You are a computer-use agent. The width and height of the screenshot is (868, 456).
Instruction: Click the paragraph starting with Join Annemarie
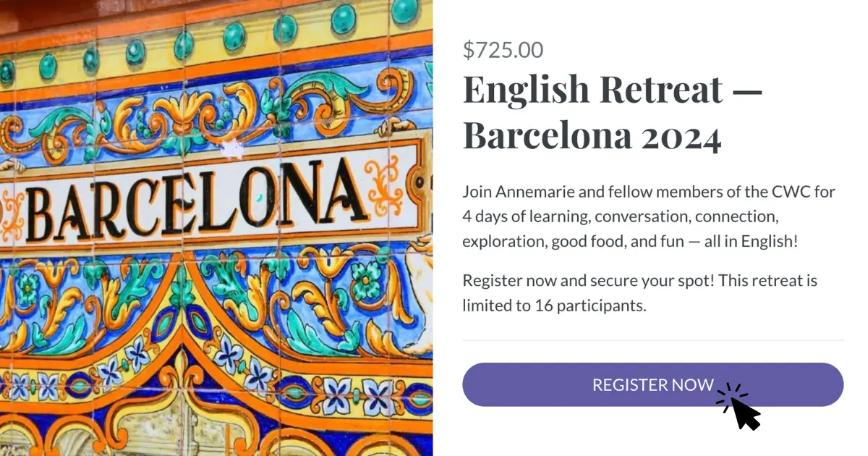point(649,216)
